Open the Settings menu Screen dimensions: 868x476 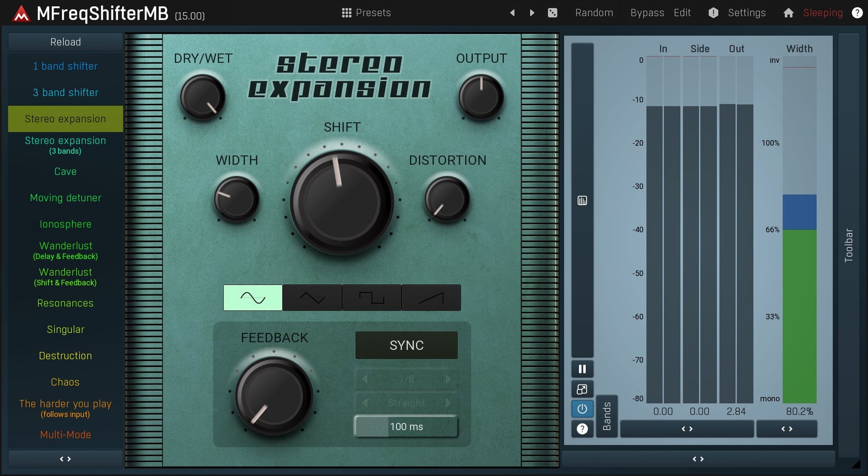[x=746, y=13]
